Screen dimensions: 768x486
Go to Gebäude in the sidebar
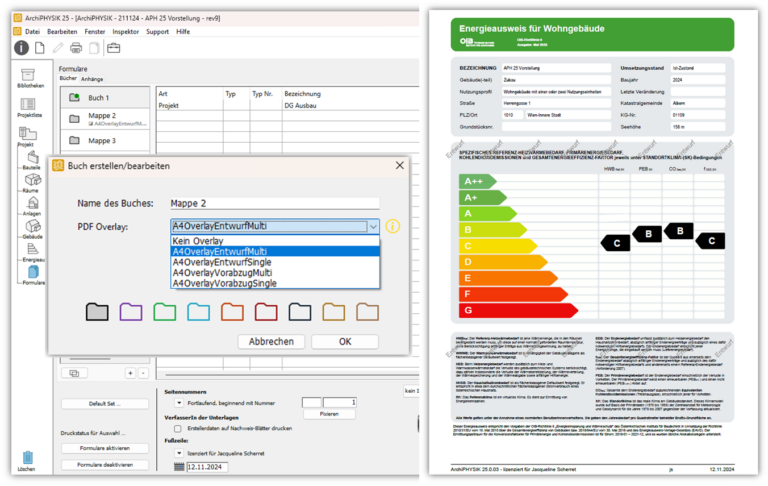tap(32, 229)
